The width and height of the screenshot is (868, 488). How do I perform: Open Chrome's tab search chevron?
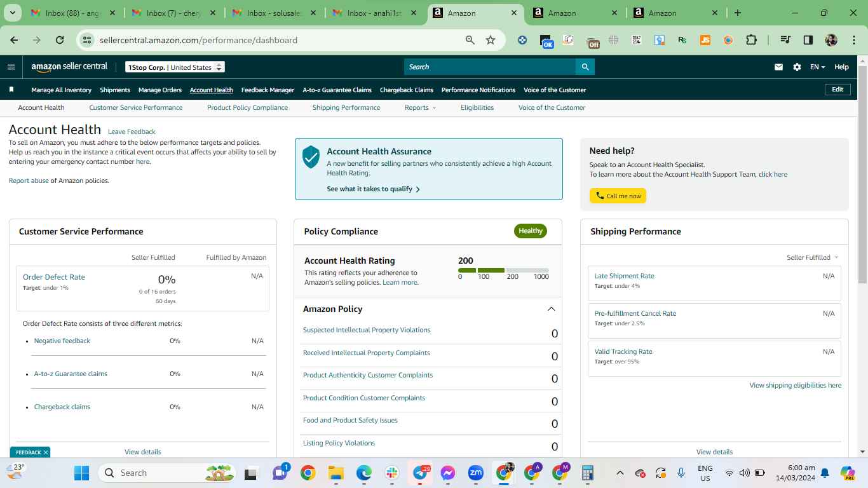[14, 13]
